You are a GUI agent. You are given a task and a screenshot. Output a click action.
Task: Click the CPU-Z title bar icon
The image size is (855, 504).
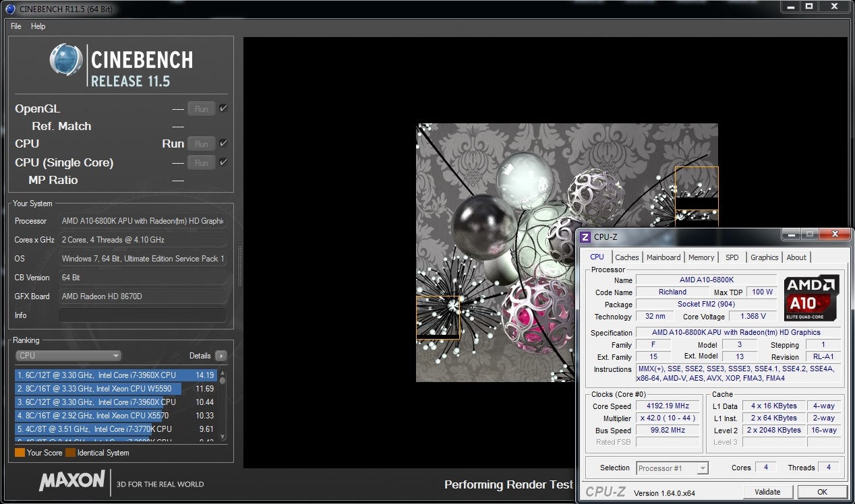tap(586, 237)
